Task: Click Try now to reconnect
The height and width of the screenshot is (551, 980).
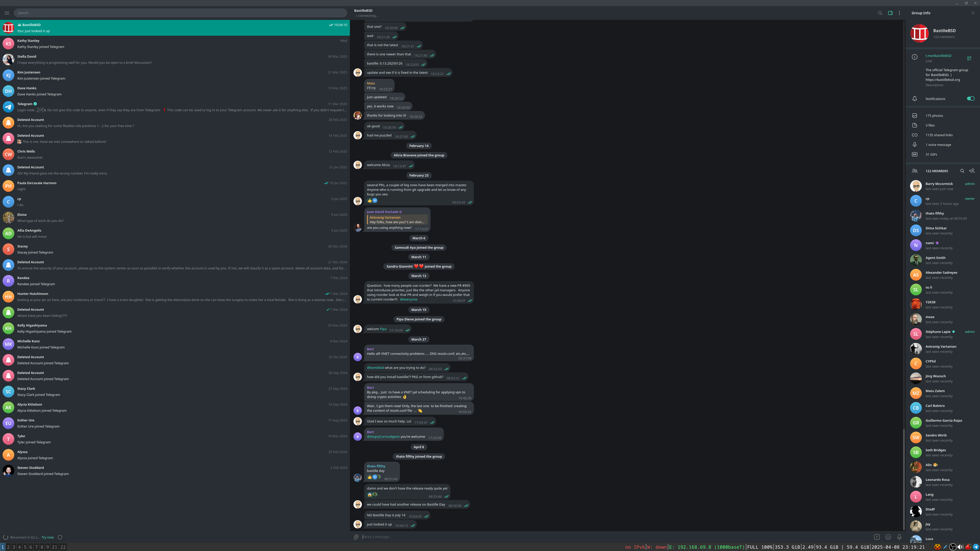Action: tap(47, 537)
